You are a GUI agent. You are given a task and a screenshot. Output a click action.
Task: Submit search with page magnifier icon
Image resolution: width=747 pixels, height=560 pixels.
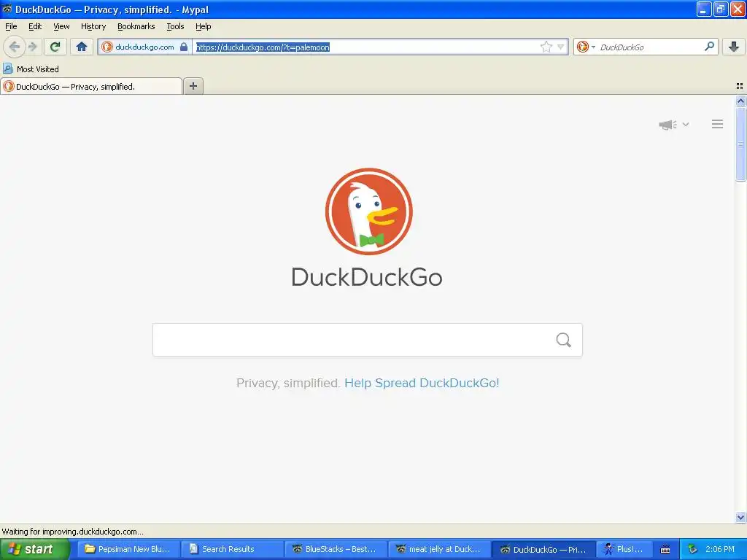click(x=563, y=340)
